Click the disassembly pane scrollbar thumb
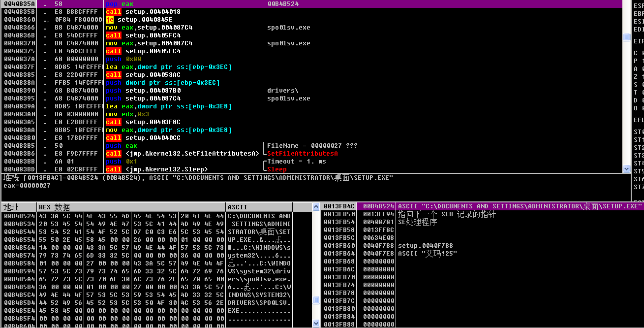644x328 pixels. [626, 37]
